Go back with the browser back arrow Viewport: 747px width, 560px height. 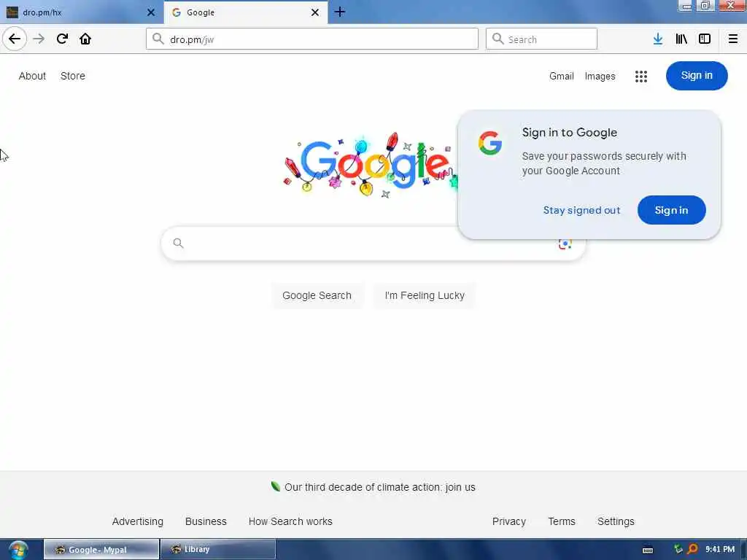point(15,39)
